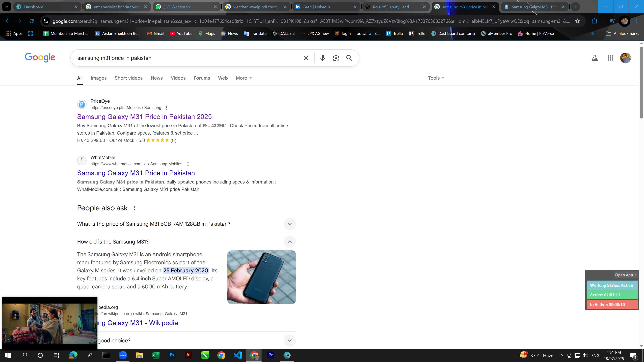Switch to Short videos results
Viewport: 644px width, 362px height.
(128, 78)
